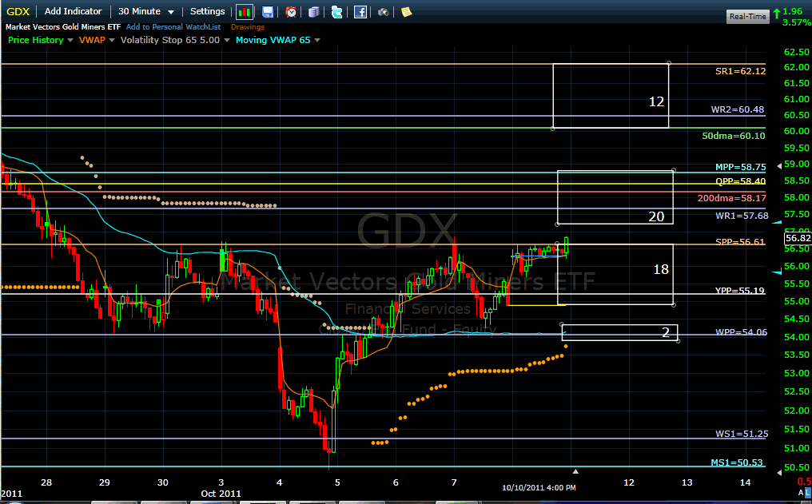
Task: Select the WR1=57.68 level label
Action: (x=742, y=216)
